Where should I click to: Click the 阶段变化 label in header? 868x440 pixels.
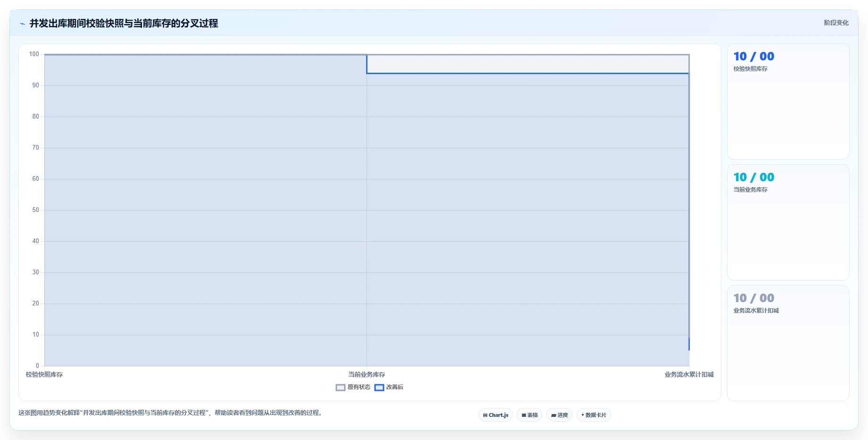coord(836,23)
